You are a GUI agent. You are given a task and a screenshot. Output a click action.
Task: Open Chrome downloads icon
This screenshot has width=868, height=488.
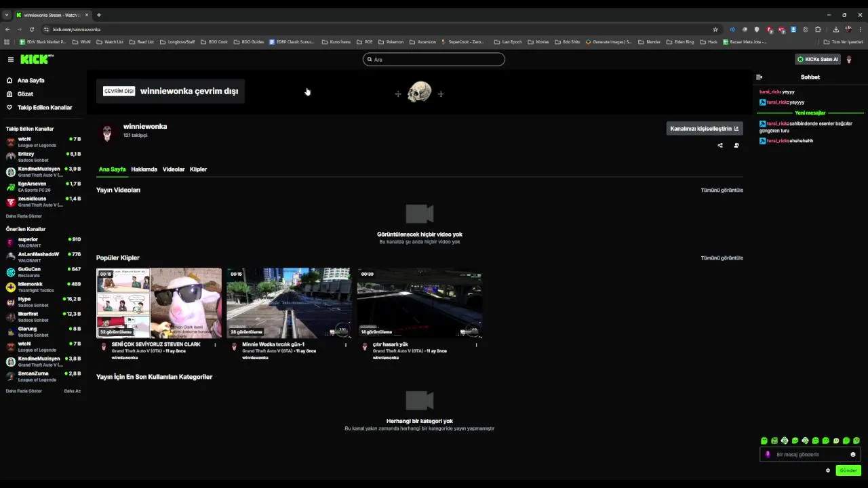(835, 30)
